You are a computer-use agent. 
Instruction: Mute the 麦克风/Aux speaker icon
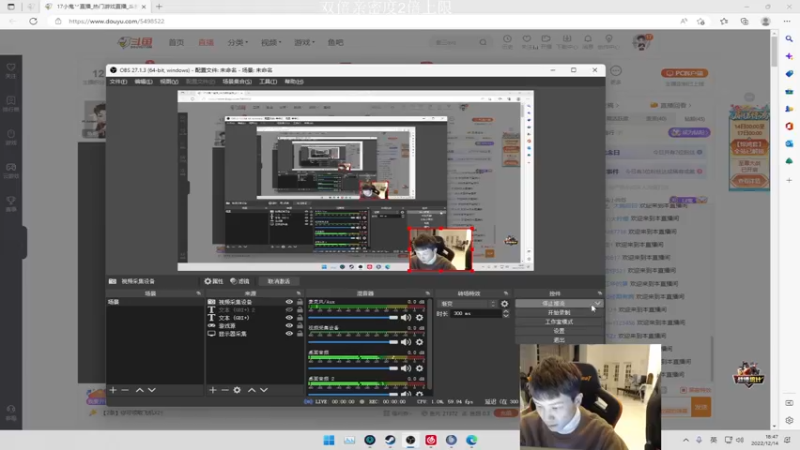pyautogui.click(x=406, y=317)
